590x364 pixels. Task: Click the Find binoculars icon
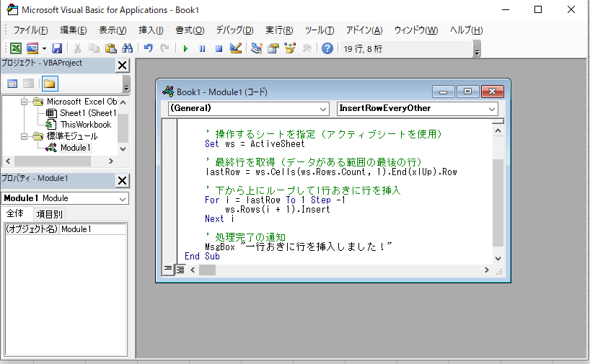pyautogui.click(x=127, y=48)
